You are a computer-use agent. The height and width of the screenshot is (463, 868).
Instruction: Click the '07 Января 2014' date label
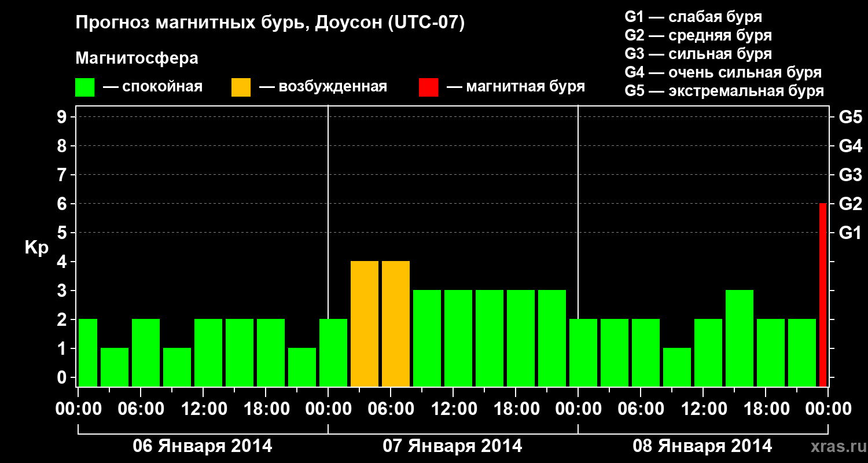[453, 446]
